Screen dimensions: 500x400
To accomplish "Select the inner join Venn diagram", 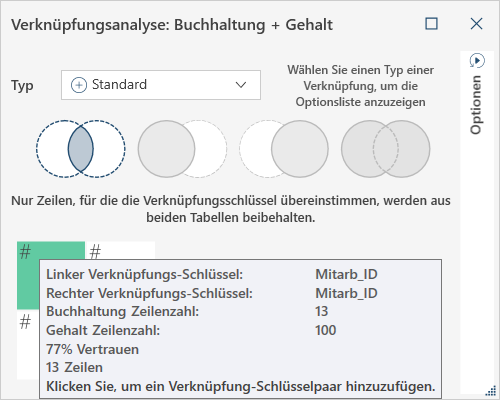I will coord(81,149).
